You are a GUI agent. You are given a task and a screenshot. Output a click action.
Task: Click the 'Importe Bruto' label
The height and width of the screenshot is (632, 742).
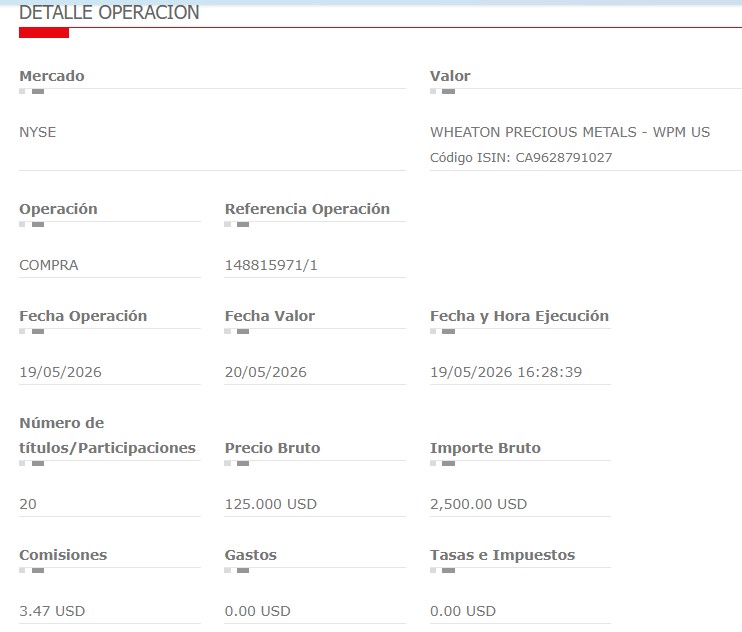tap(485, 448)
